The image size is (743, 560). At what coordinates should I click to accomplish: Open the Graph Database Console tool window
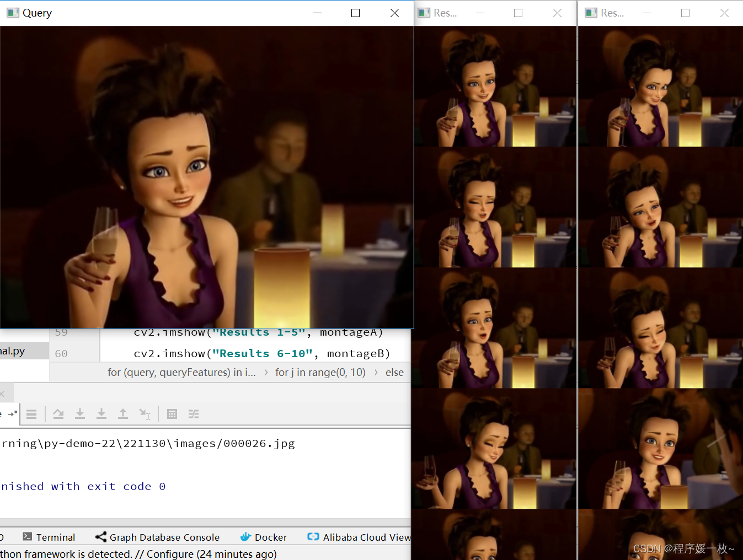158,537
